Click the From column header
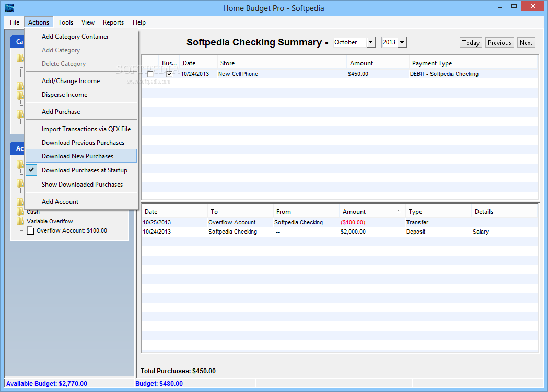Viewport: 548px width, 392px height. point(306,212)
